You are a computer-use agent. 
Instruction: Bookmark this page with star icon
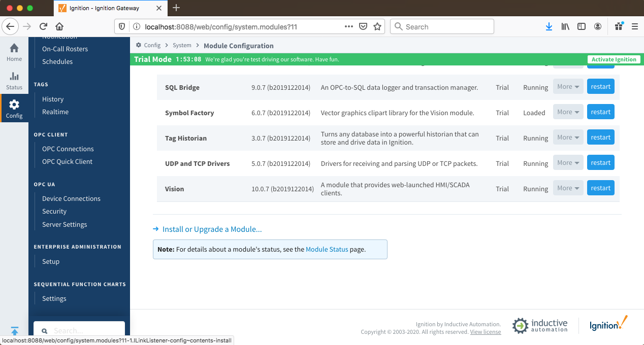coord(377,26)
